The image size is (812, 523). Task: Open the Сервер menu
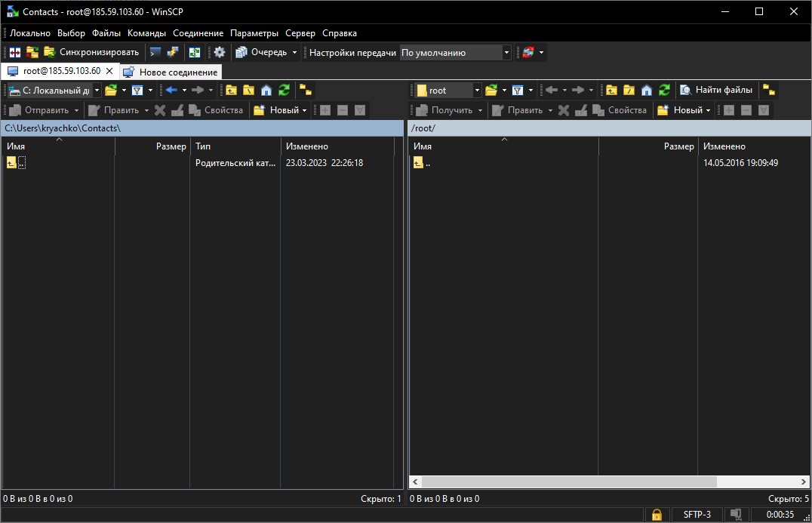(x=300, y=33)
